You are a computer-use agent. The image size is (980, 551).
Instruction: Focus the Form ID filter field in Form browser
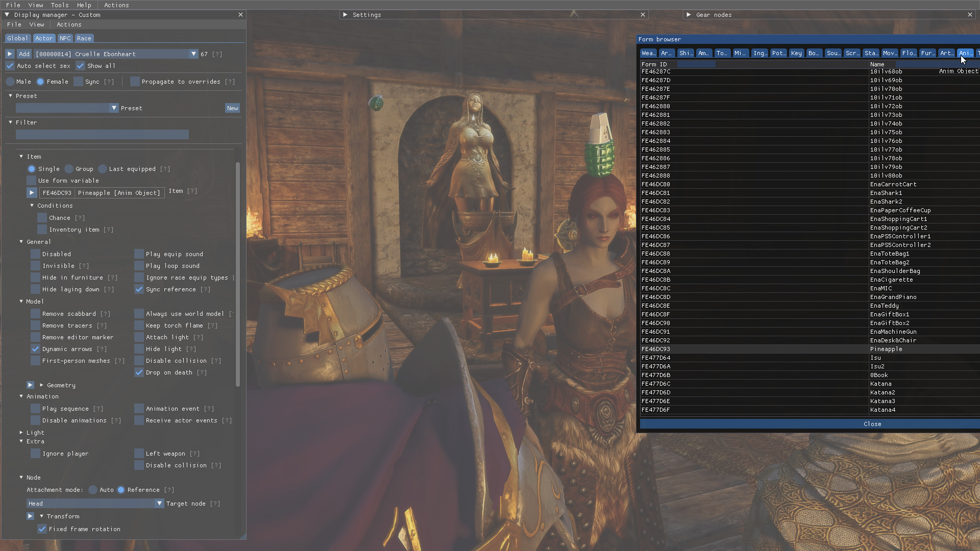pos(696,64)
